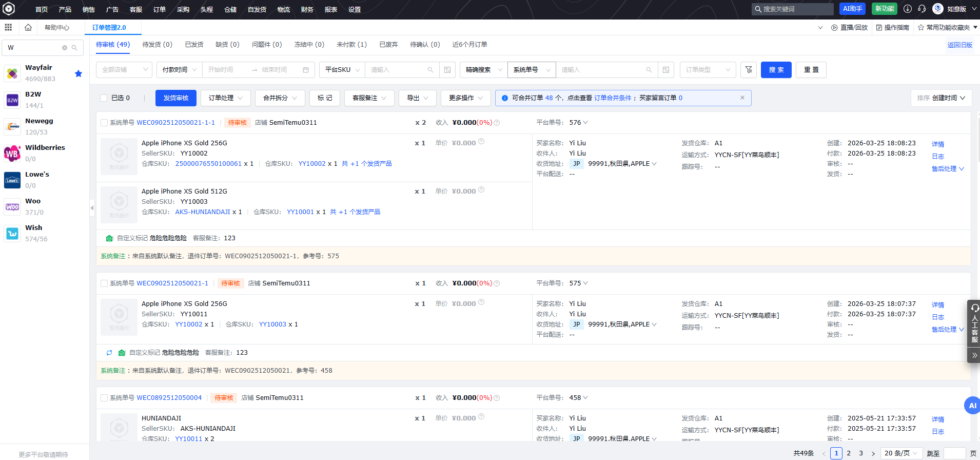Click the download icon in top bar
The image size is (980, 460).
[908, 9]
